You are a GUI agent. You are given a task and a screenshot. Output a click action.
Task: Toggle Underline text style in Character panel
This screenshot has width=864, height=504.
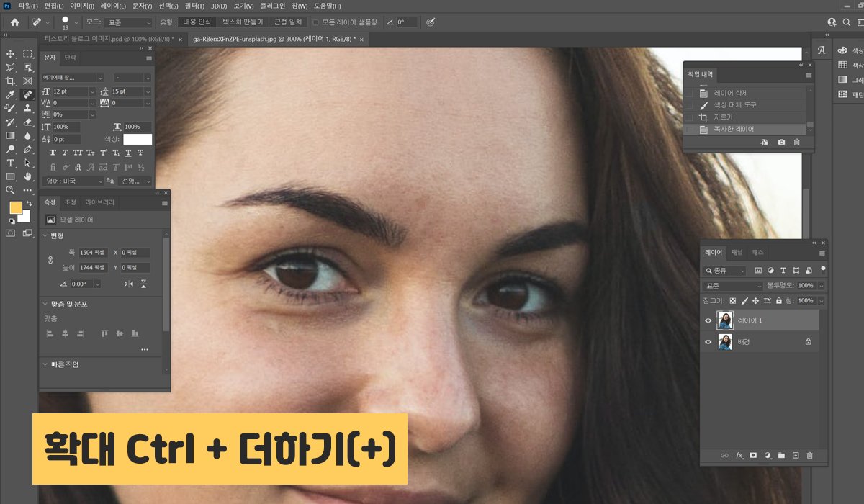pos(128,153)
